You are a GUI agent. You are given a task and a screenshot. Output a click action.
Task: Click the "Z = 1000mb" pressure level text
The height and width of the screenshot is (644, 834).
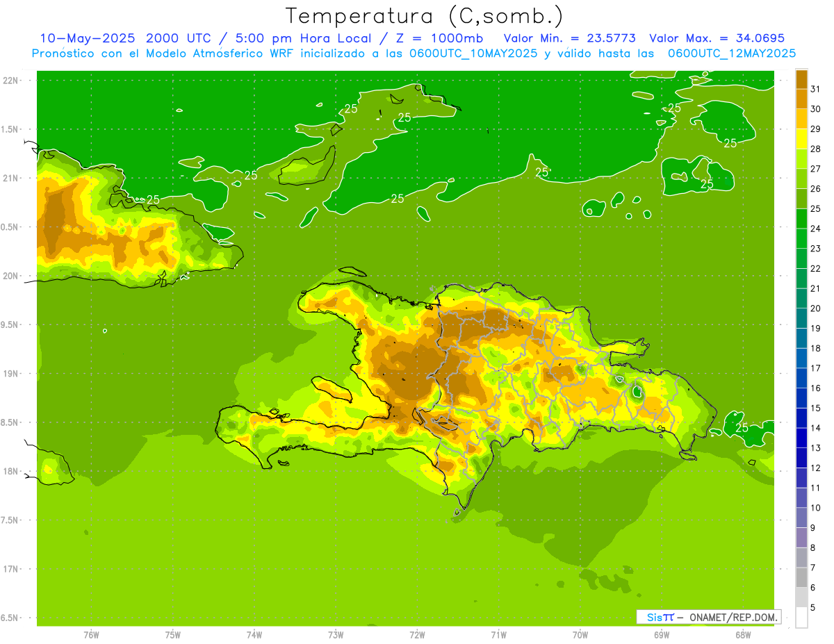[x=436, y=38]
